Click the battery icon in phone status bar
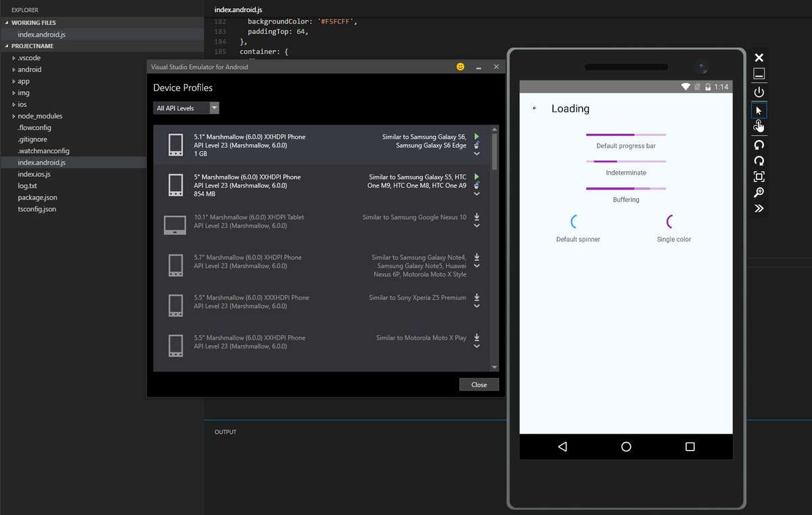Screen dimensions: 812x515 point(708,87)
